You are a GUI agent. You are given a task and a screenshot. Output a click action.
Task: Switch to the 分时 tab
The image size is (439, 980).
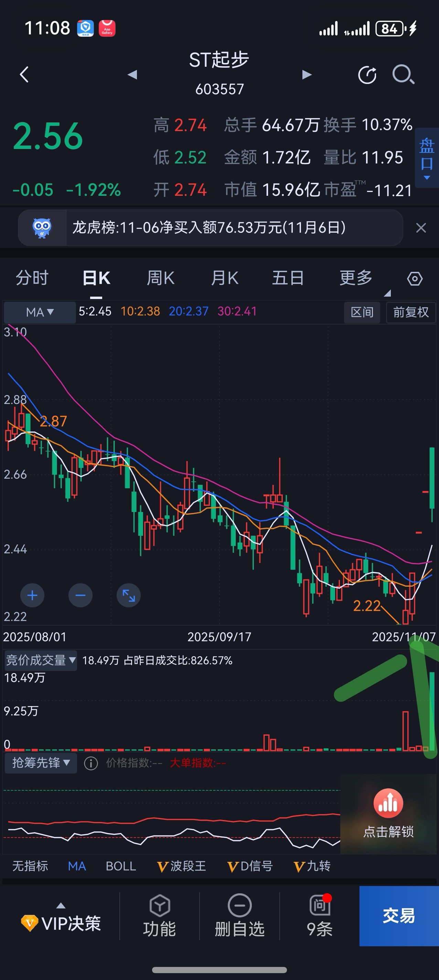coord(32,278)
